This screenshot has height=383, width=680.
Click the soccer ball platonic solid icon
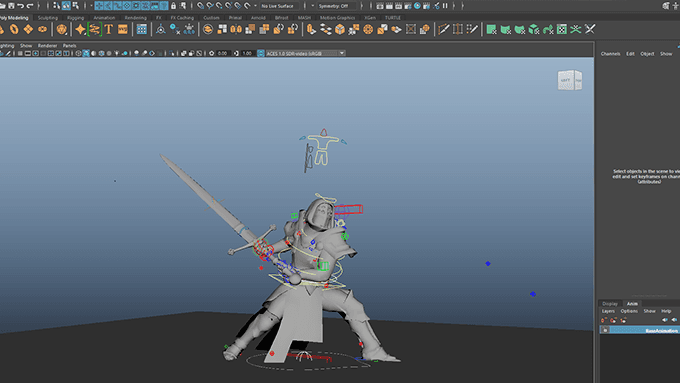click(x=62, y=29)
